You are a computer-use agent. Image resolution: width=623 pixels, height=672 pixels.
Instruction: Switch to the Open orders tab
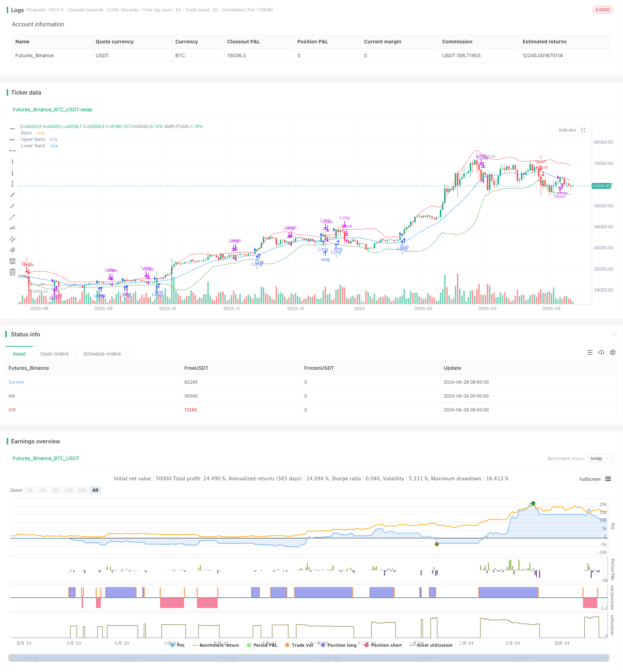tap(54, 354)
